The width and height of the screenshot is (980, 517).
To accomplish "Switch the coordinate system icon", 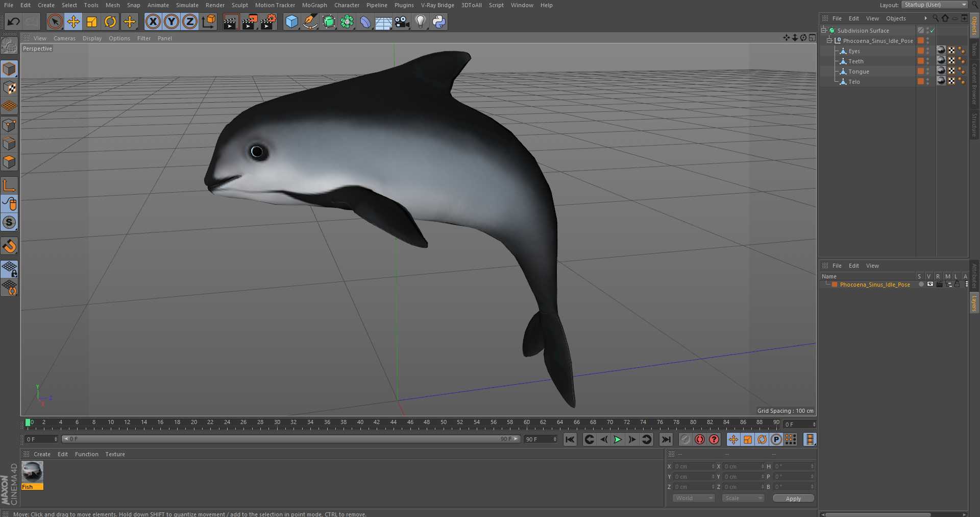I will coord(209,21).
